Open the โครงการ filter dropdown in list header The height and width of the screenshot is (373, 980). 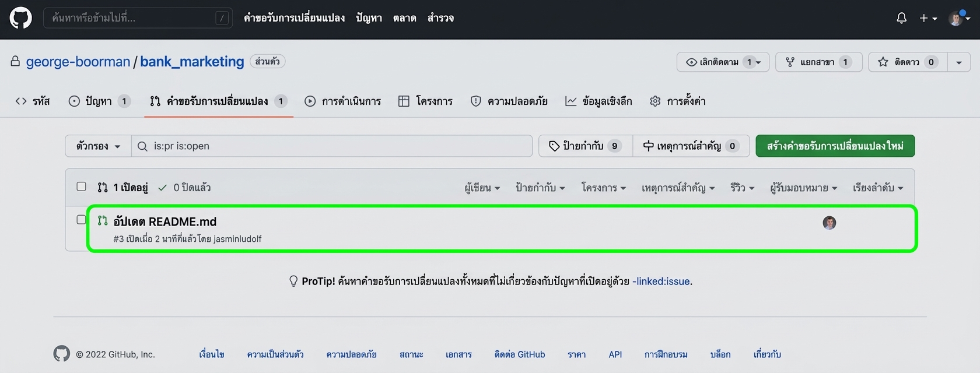click(x=604, y=188)
